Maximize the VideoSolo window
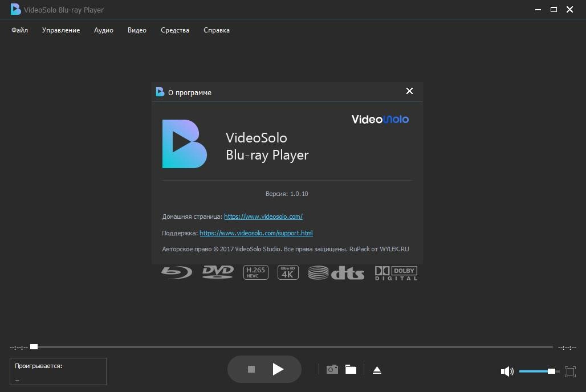Image resolution: width=586 pixels, height=392 pixels. [x=554, y=10]
